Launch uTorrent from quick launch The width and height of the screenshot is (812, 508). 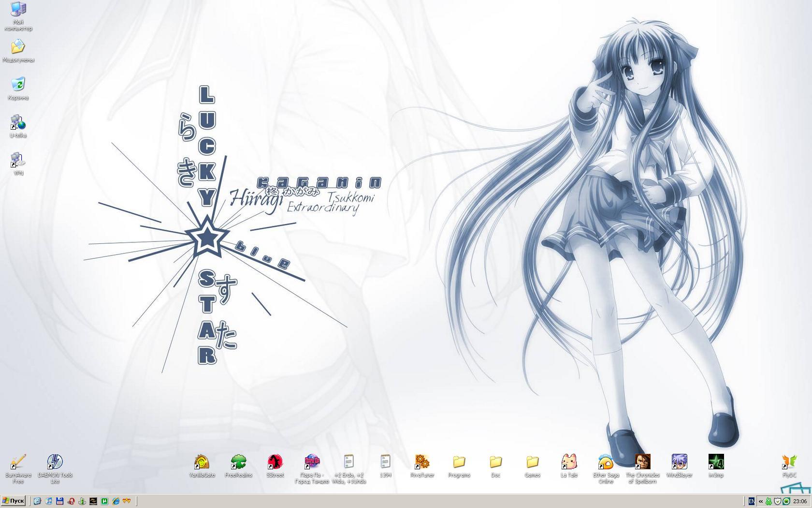tap(104, 501)
